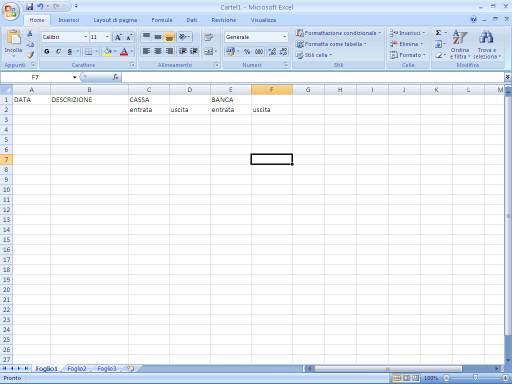This screenshot has width=512, height=384.
Task: Align cell content to middle
Action: tap(158, 37)
